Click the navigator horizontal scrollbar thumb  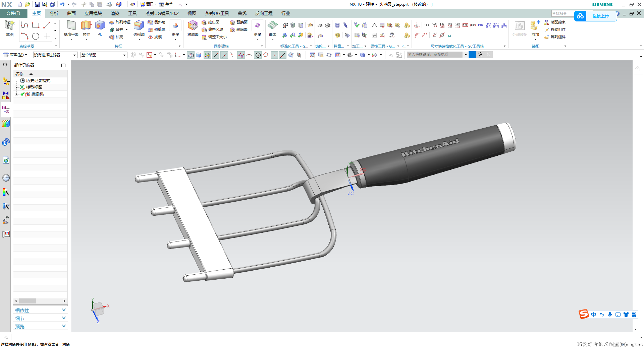(x=28, y=301)
